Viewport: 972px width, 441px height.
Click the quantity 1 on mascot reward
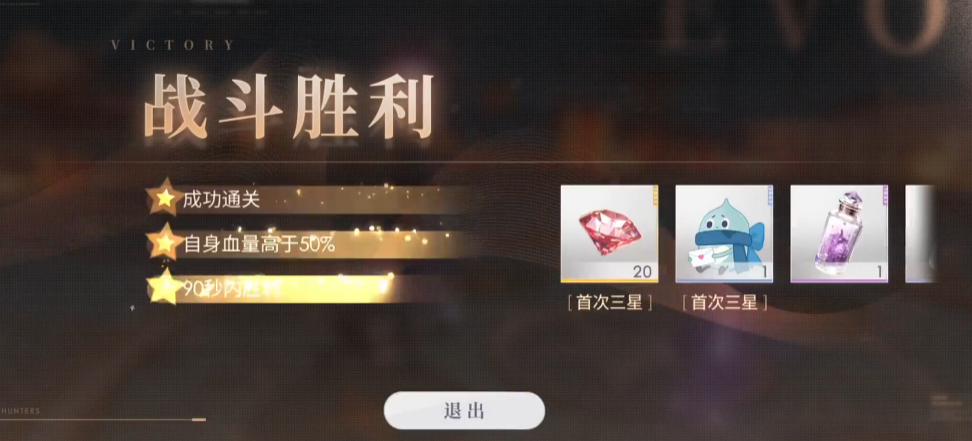pyautogui.click(x=764, y=271)
